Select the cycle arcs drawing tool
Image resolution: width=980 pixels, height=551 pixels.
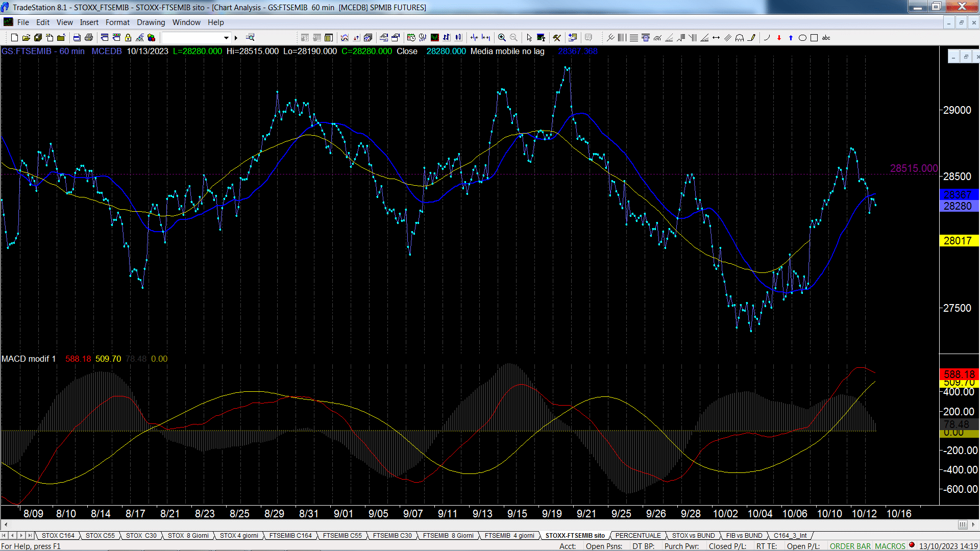(740, 38)
